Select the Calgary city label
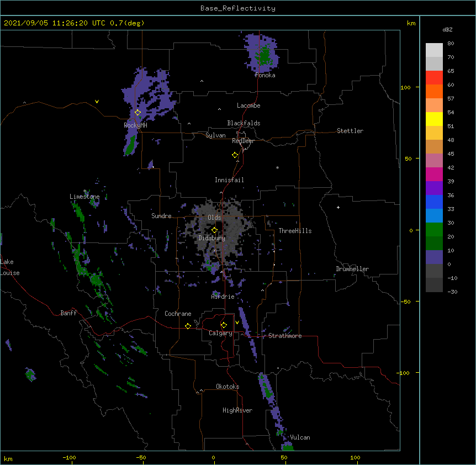Viewport: 476px width, 465px height. 220,333
